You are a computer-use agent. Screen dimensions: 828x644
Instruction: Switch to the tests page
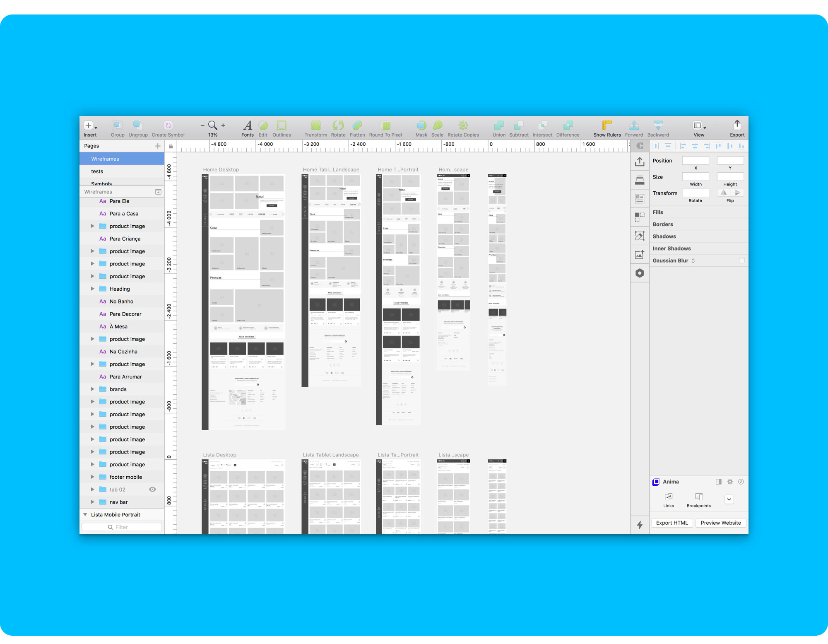(x=97, y=171)
